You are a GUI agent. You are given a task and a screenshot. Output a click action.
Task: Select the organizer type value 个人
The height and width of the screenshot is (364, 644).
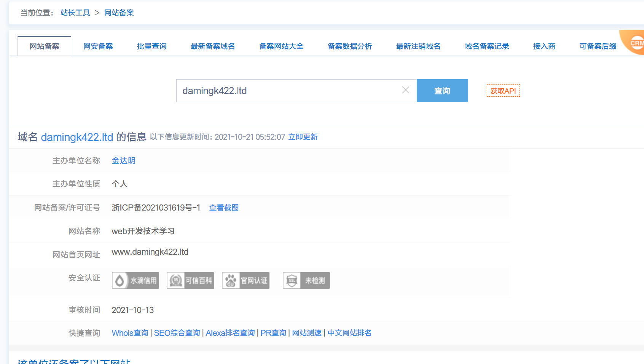click(x=120, y=184)
